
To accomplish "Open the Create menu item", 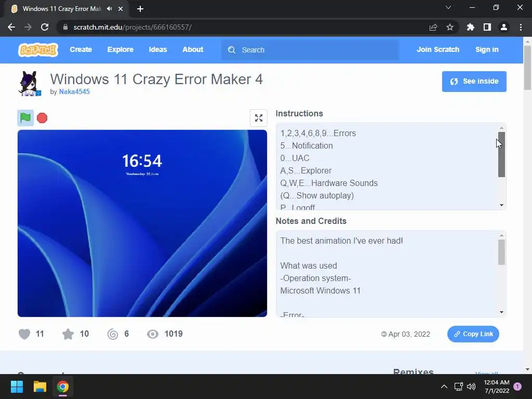I will point(81,49).
